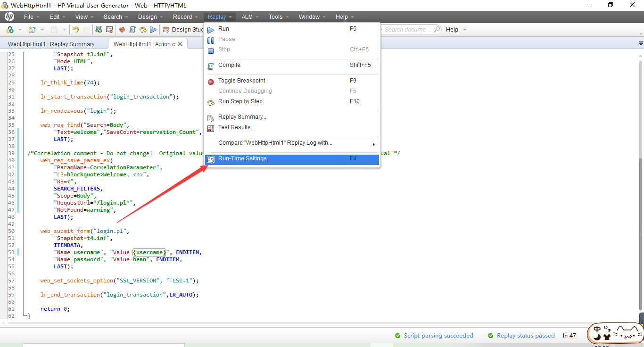Open the Edit menu

click(x=58, y=17)
